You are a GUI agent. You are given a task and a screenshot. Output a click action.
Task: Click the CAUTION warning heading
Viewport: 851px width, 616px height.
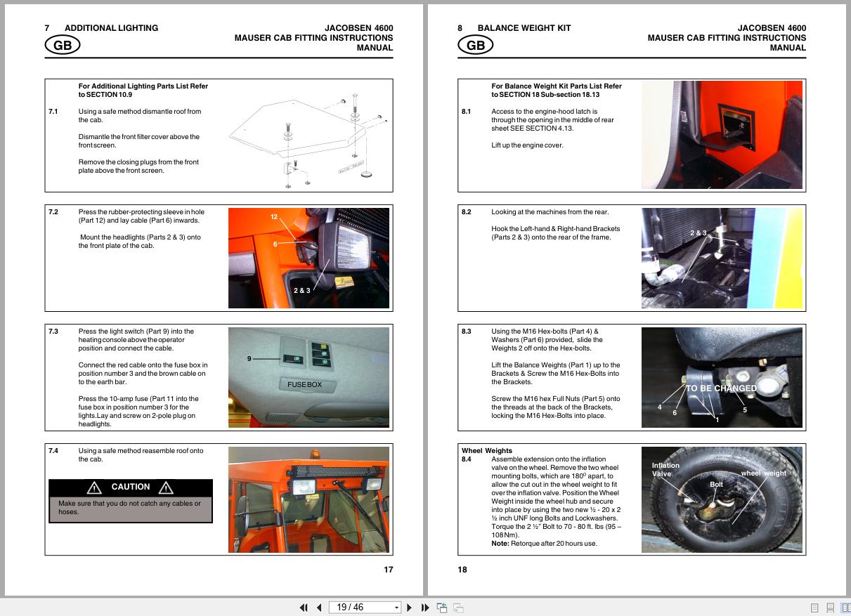click(131, 487)
